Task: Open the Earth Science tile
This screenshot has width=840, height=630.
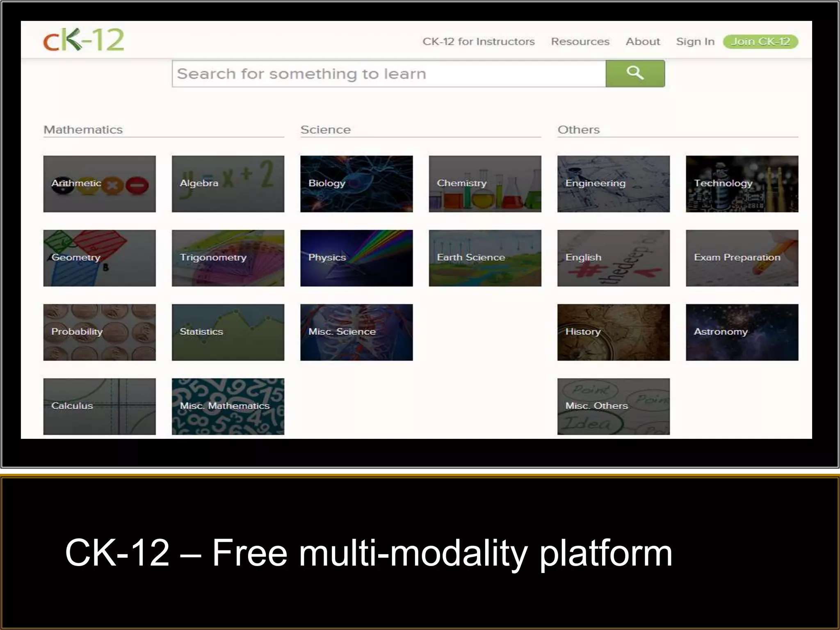Action: pos(485,258)
